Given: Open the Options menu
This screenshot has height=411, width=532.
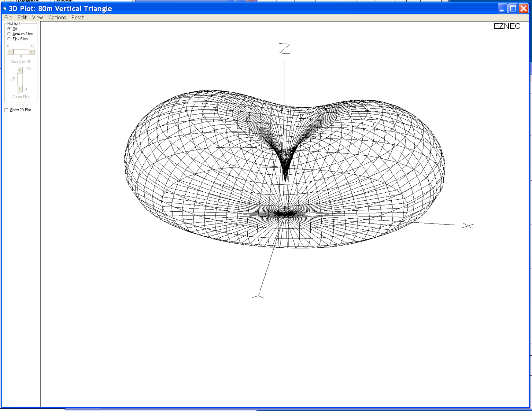Looking at the screenshot, I should 57,17.
